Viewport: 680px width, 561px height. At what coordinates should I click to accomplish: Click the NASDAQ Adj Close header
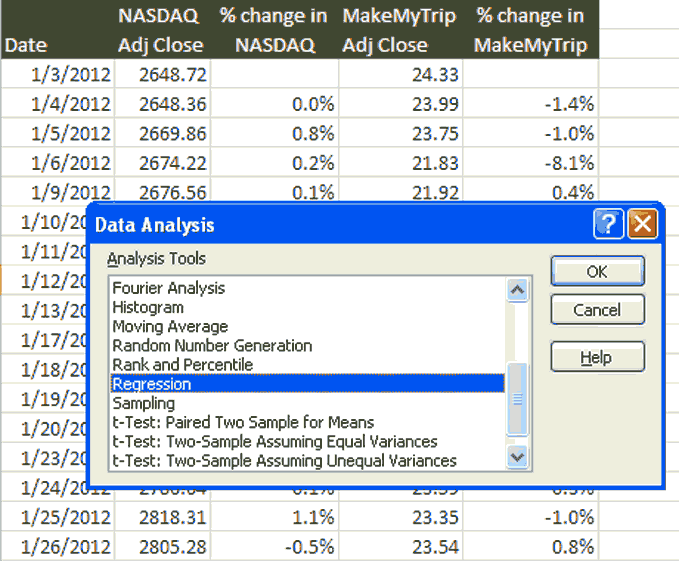coord(162,29)
